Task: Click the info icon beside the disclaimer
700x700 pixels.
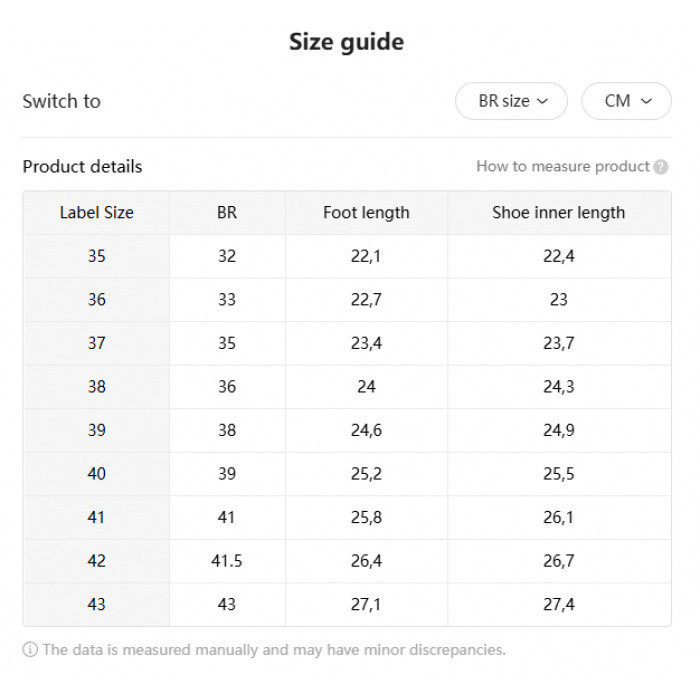Action: pos(30,650)
